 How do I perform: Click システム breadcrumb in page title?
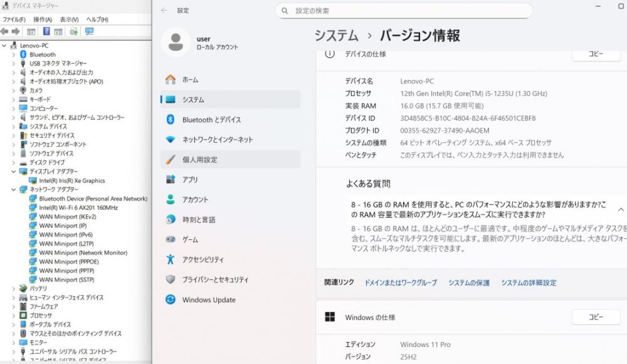click(x=336, y=36)
